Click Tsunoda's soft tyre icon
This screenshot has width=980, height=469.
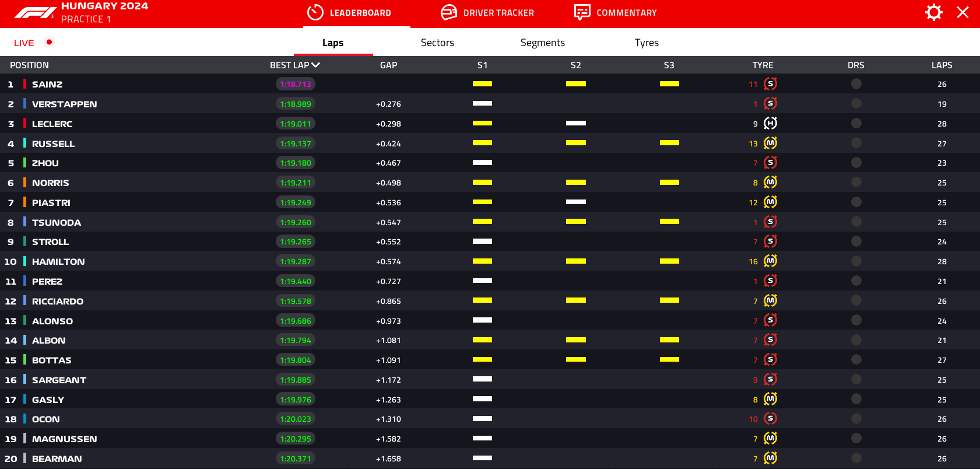770,222
